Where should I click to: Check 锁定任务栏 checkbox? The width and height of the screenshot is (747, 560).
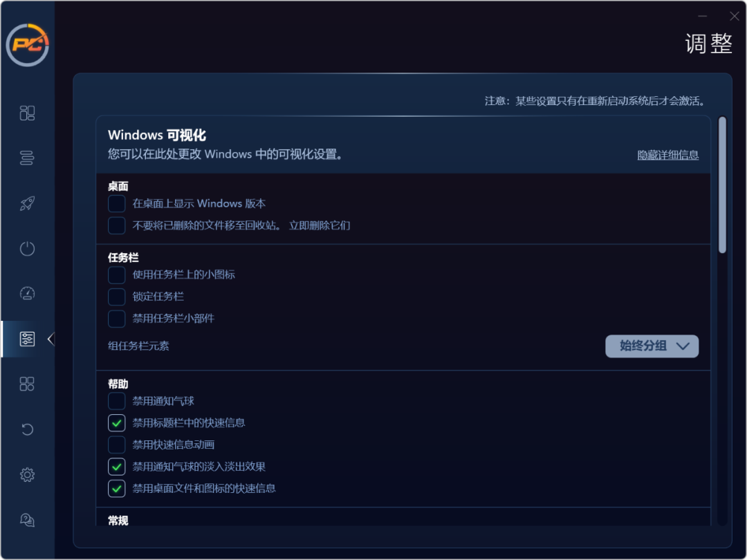click(117, 297)
